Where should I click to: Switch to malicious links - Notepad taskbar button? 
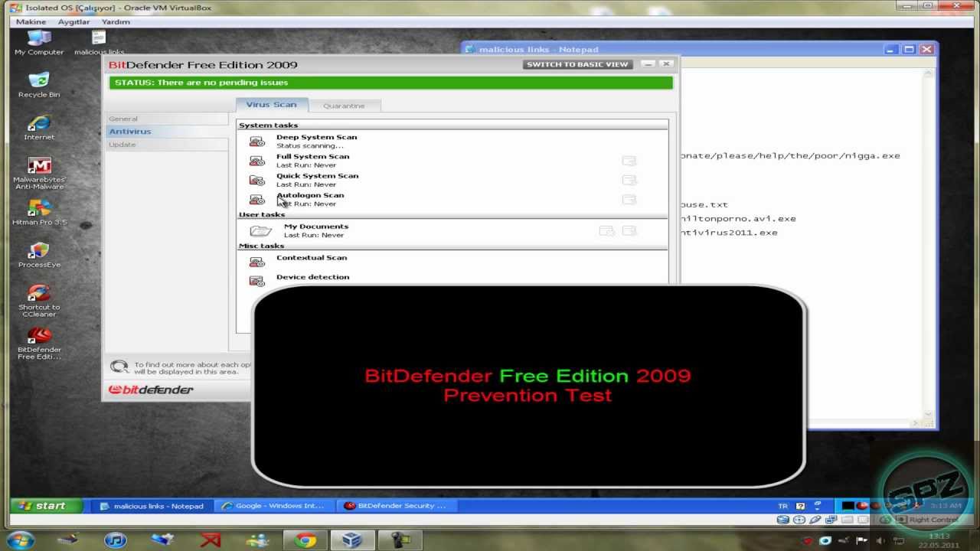click(152, 506)
